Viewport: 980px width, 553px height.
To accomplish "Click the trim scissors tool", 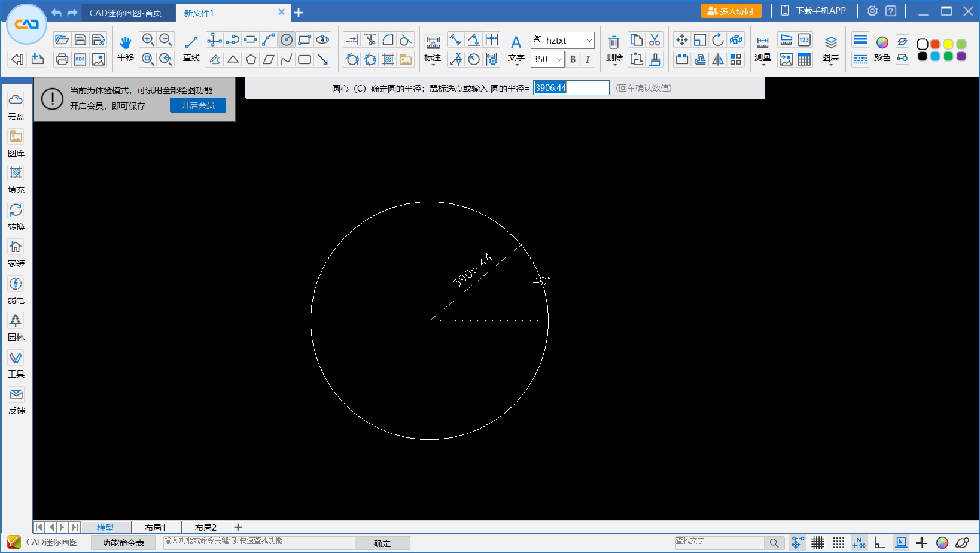I will (370, 39).
